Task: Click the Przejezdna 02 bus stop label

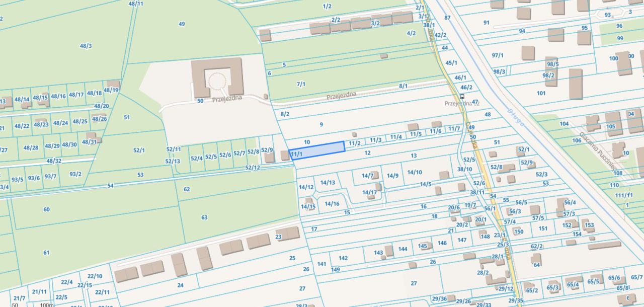Action: (x=462, y=103)
